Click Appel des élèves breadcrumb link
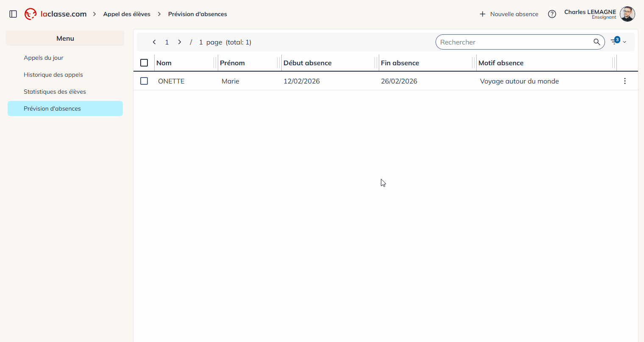 [127, 14]
